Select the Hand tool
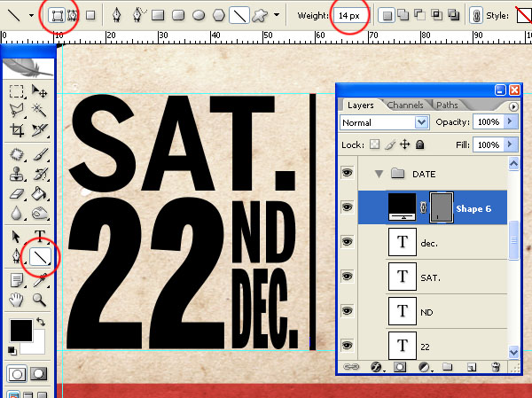 coord(16,300)
